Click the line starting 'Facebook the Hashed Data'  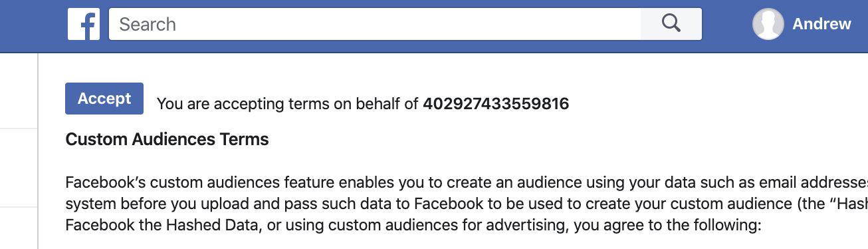(x=413, y=226)
